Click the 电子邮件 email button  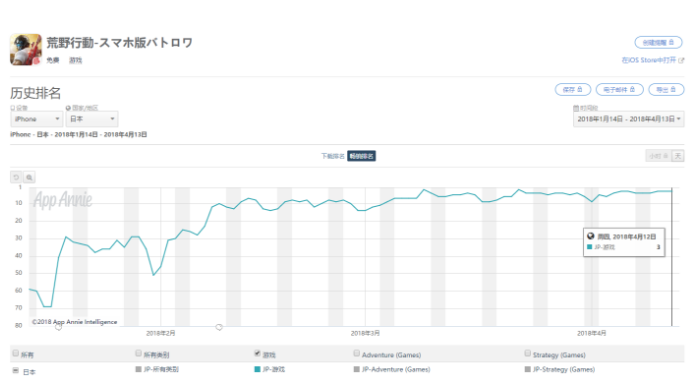coord(619,89)
